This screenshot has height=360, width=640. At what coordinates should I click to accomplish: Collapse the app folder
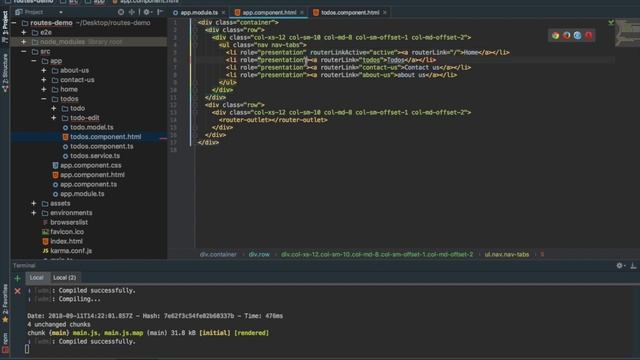click(33, 61)
